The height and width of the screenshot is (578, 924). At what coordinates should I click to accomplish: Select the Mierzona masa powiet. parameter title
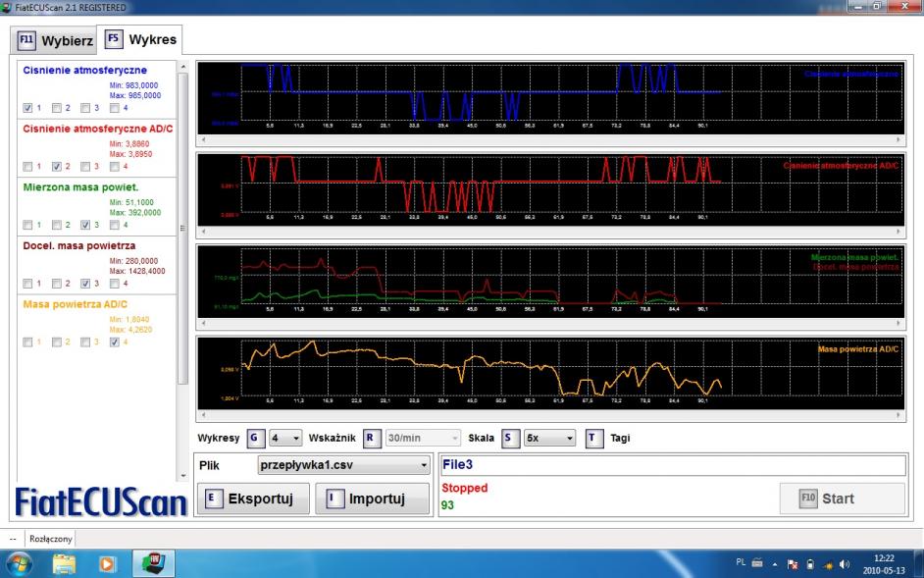coord(80,187)
